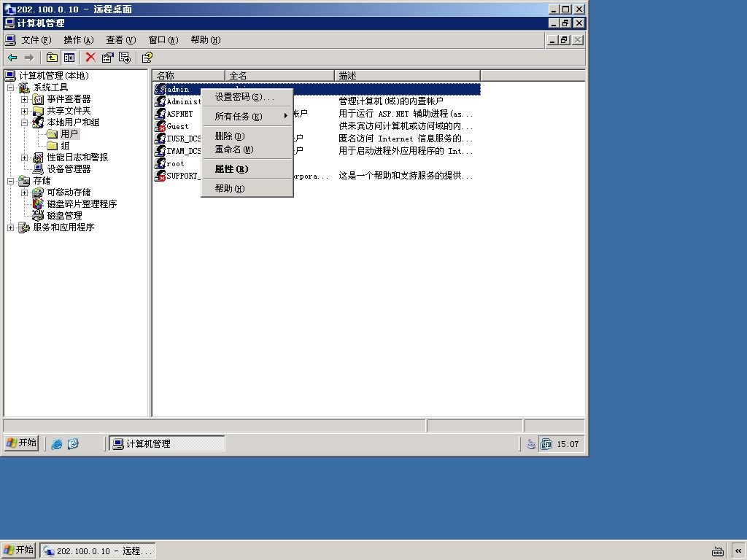This screenshot has width=747, height=560.
Task: Click the Up one level folder icon
Action: (x=52, y=58)
